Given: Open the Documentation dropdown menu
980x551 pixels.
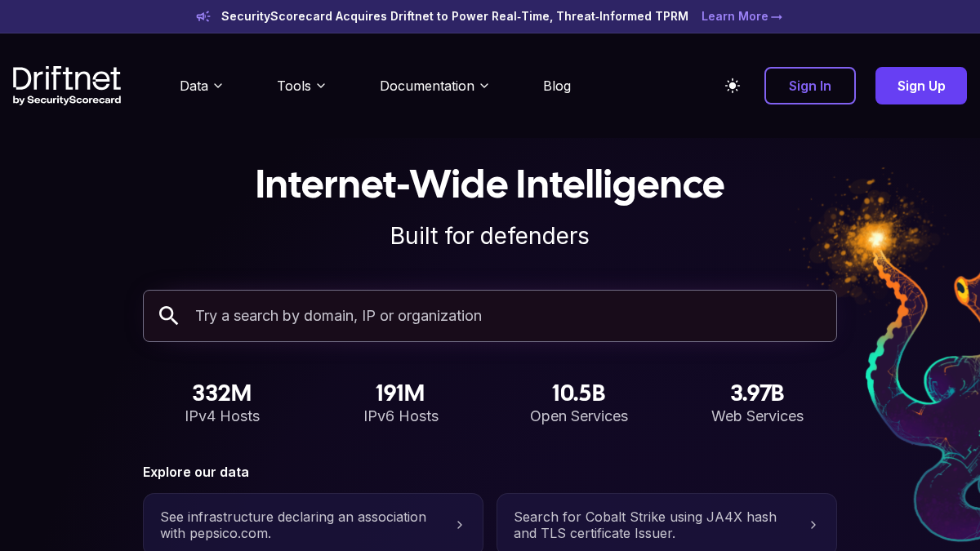Looking at the screenshot, I should [434, 86].
